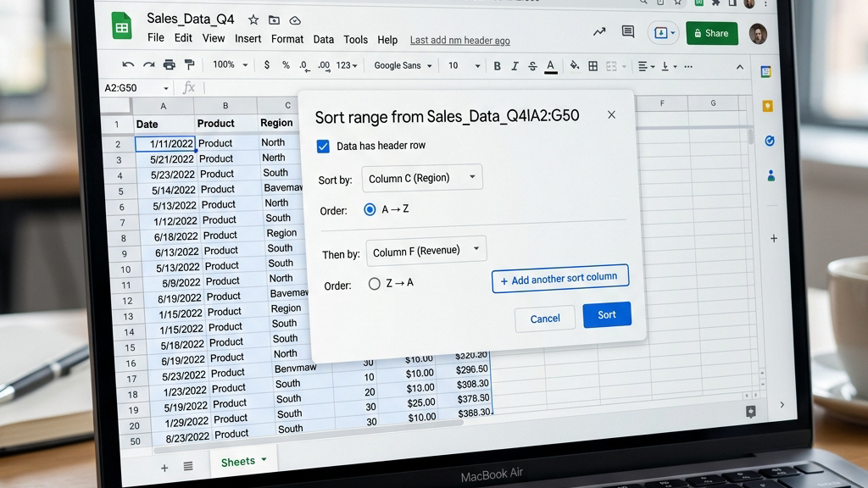Select the A → Z order radio
Image resolution: width=868 pixels, height=488 pixels.
[370, 209]
